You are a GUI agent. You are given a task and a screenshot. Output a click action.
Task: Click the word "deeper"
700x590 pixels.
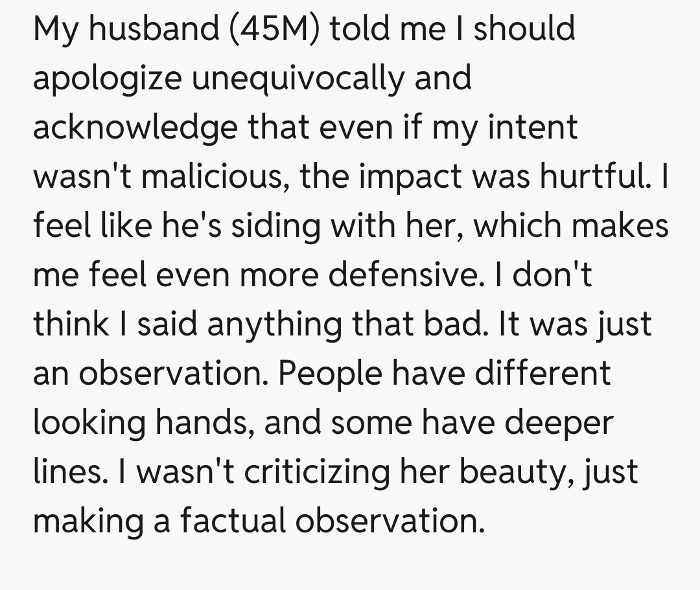[557, 423]
